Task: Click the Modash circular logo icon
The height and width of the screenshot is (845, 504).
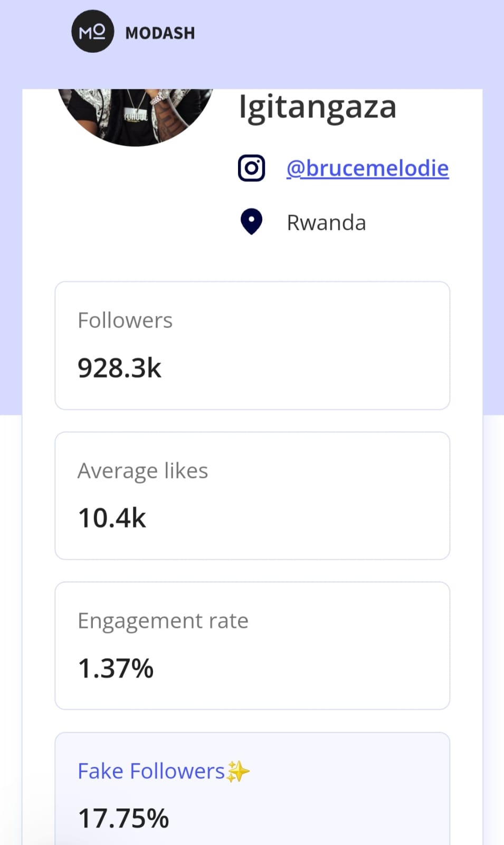Action: click(92, 33)
